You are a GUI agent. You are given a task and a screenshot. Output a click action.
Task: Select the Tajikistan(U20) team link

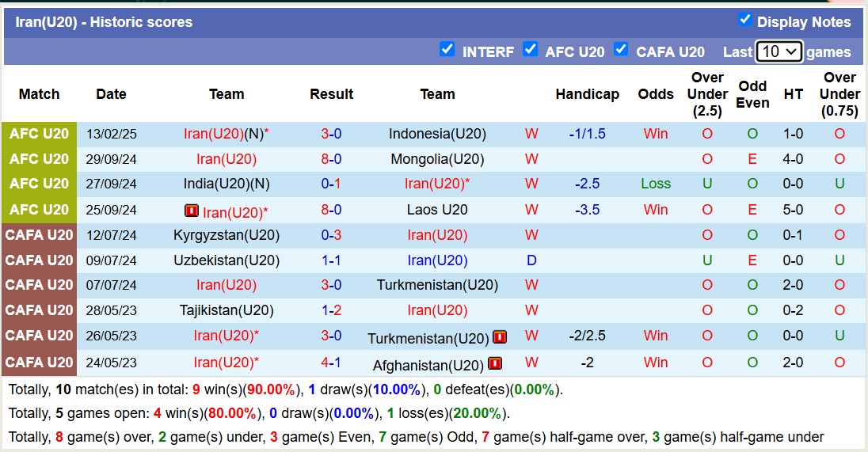(x=227, y=310)
